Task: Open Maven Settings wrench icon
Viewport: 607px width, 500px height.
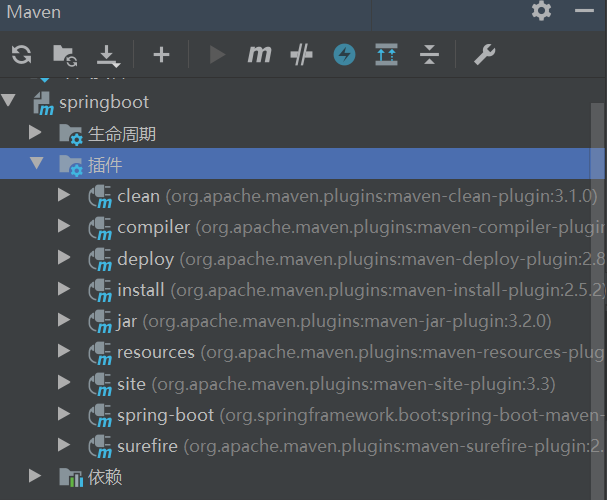Action: point(484,54)
